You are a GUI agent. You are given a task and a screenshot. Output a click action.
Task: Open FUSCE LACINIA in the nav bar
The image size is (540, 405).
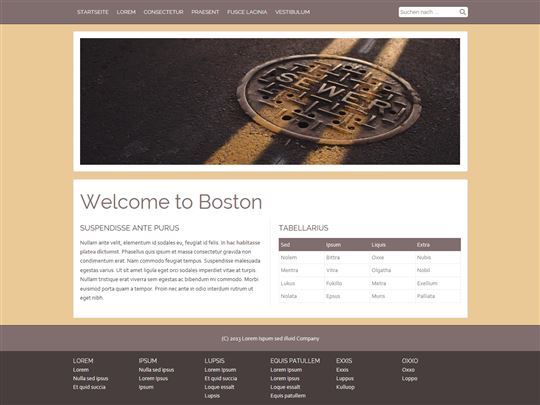247,12
